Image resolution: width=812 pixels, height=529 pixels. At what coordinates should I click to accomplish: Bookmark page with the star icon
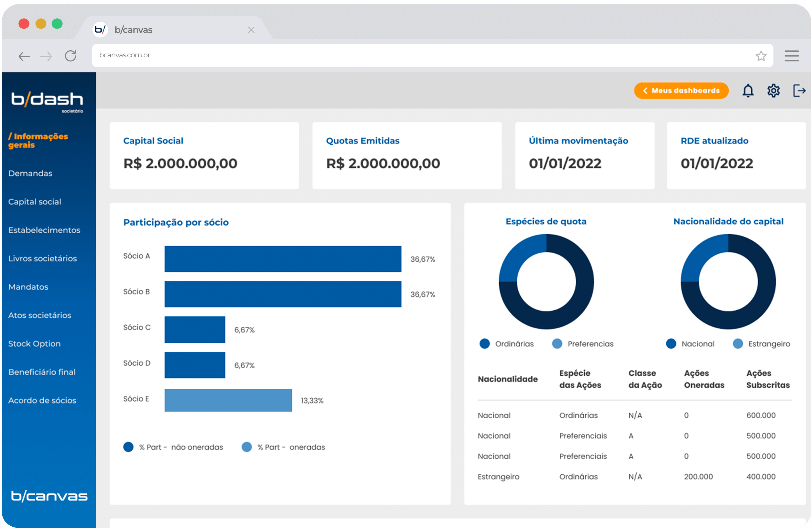[x=761, y=56]
